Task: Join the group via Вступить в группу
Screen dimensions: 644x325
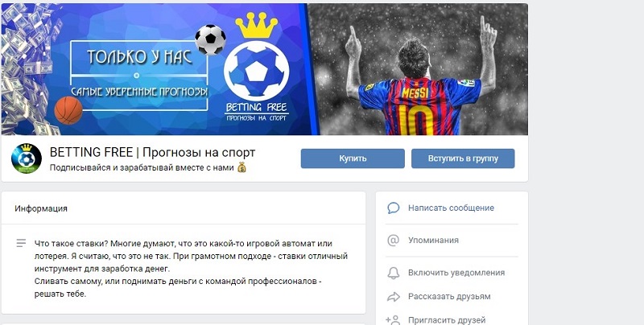Action: pyautogui.click(x=463, y=158)
